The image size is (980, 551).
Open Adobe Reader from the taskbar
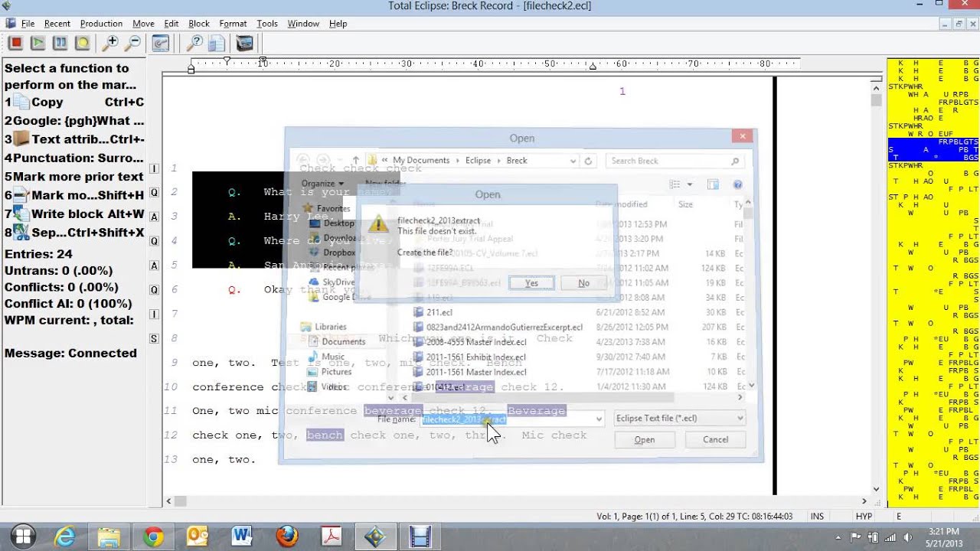pos(331,536)
